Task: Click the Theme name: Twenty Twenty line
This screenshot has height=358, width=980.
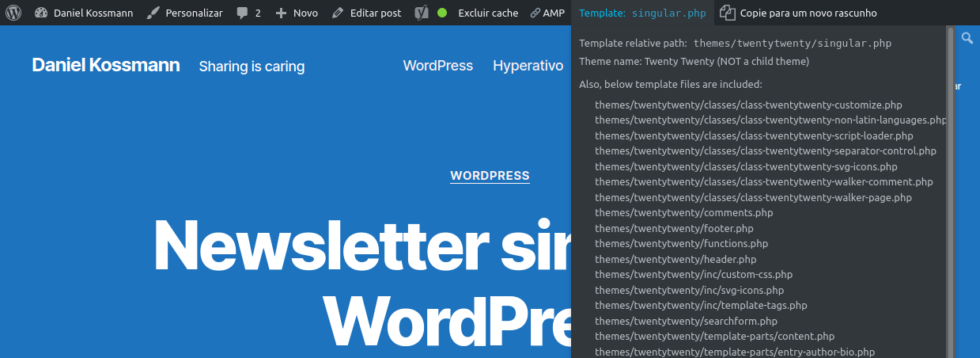Action: point(694,61)
